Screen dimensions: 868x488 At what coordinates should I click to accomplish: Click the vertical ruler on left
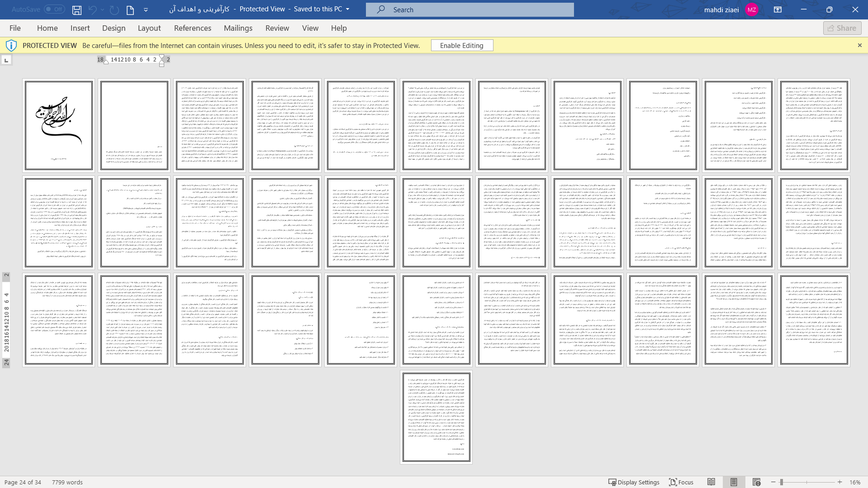(x=6, y=320)
